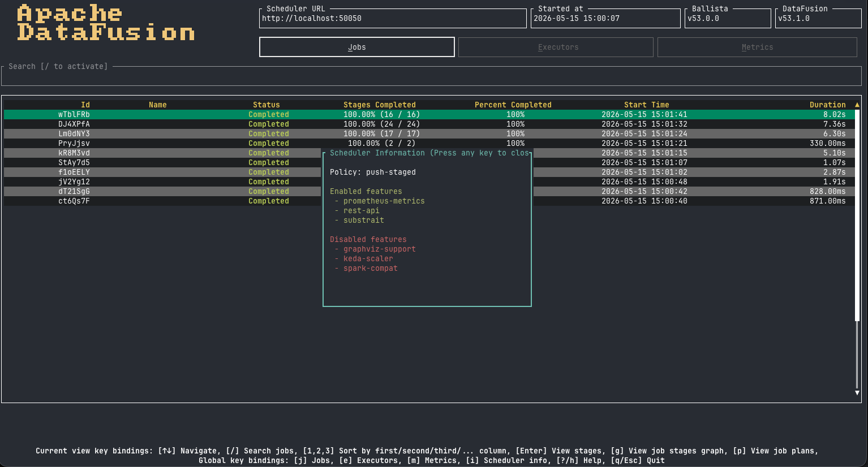This screenshot has height=467, width=868.
Task: Click the keda-scaler disabled feature
Action: coord(368,258)
